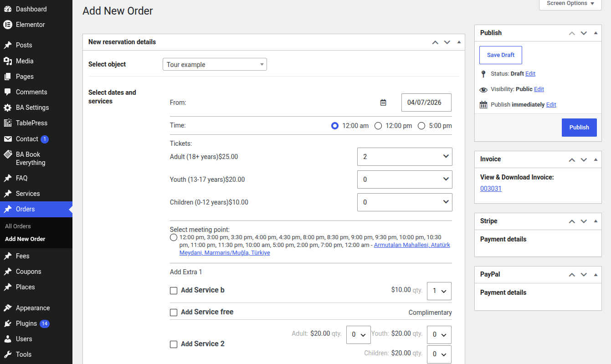Open BA Settings gear icon
Screen dimensions: 611x364
8,108
